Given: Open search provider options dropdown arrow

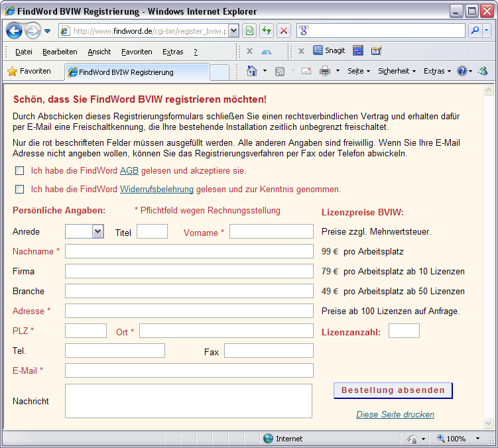Looking at the screenshot, I should (x=487, y=30).
